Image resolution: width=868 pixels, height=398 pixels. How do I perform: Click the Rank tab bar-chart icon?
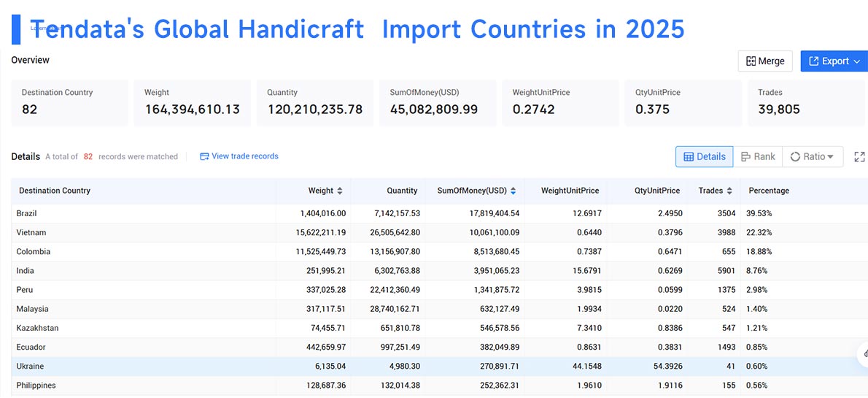pyautogui.click(x=745, y=156)
